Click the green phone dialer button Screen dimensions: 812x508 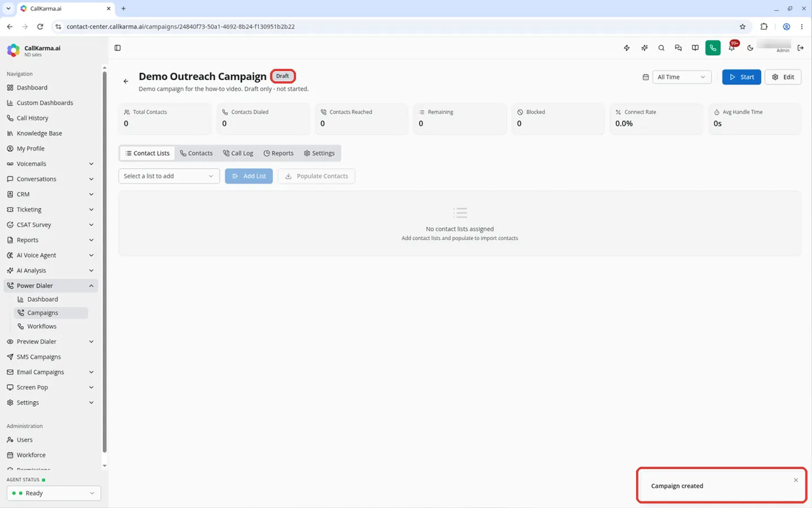[x=713, y=48]
